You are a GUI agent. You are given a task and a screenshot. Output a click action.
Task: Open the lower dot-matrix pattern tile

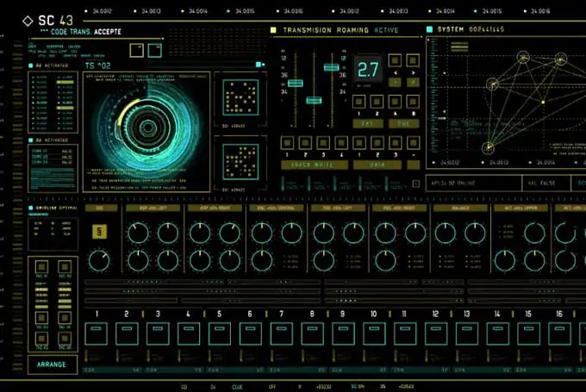240,162
